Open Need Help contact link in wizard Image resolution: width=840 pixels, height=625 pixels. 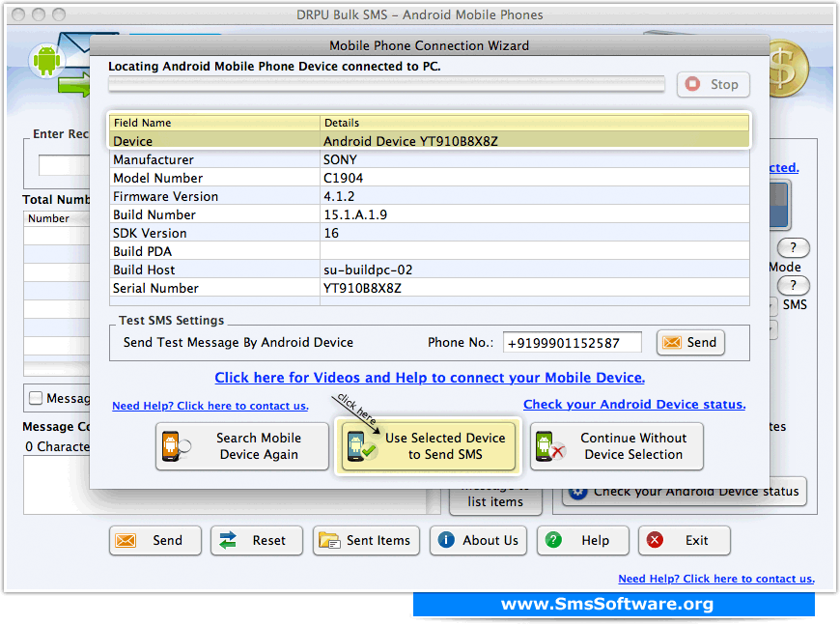[210, 406]
